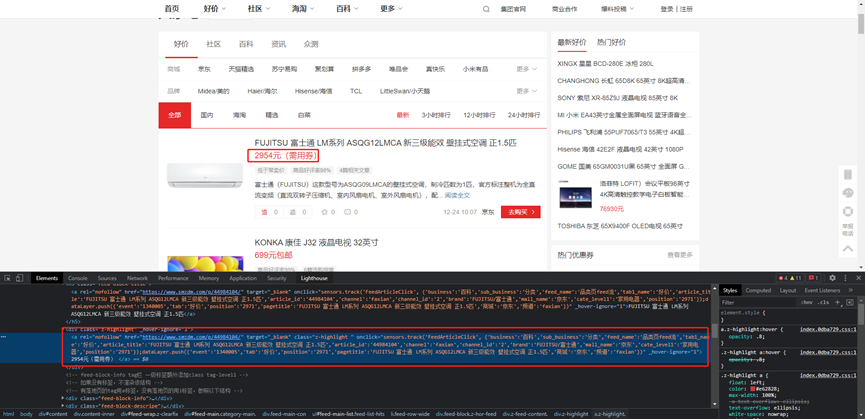The width and height of the screenshot is (865, 419).
Task: Toggle the device toolbar icon in DevTools
Action: (x=19, y=278)
